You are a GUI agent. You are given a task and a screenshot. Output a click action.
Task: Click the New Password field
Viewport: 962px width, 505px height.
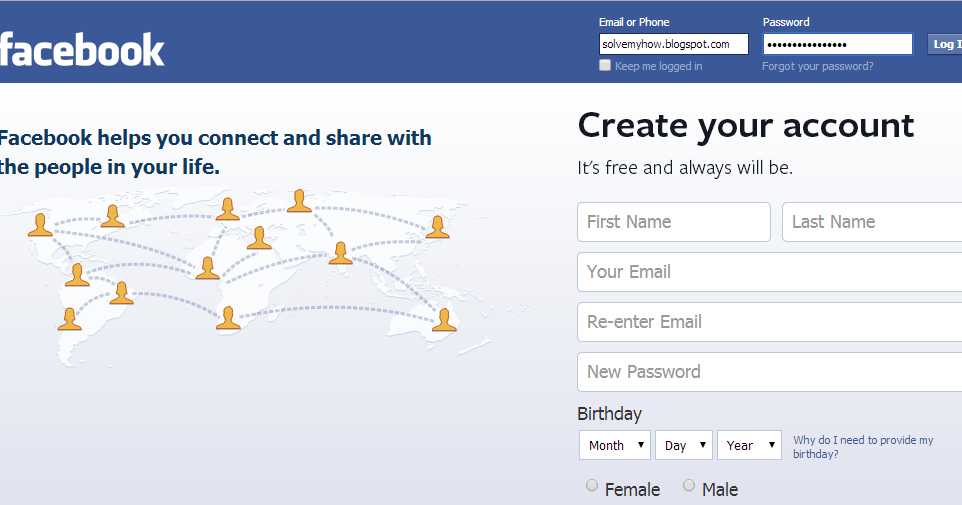pyautogui.click(x=769, y=372)
